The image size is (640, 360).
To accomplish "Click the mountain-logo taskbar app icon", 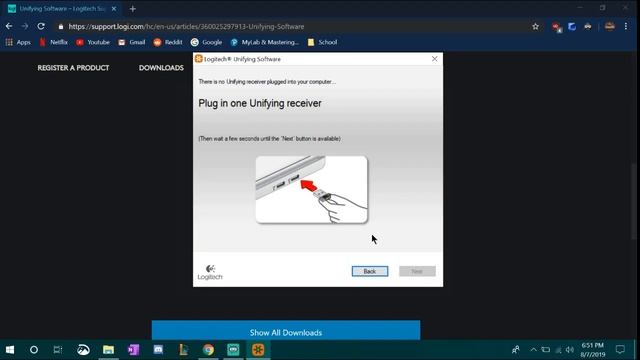I will [83, 349].
